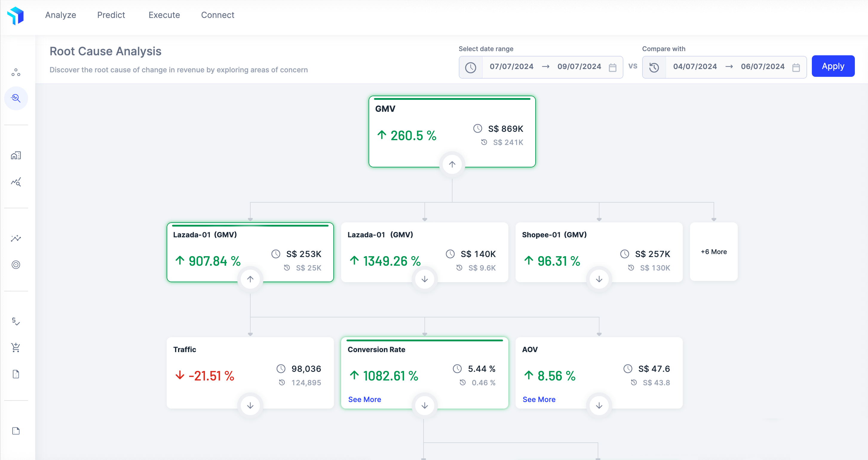Image resolution: width=868 pixels, height=460 pixels.
Task: Click the compare start date 04/07/2024 field
Action: (x=694, y=67)
